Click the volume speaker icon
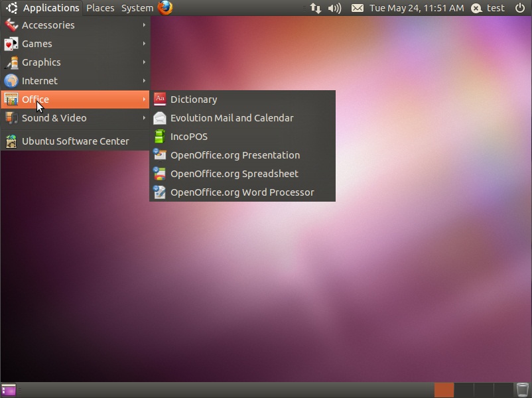The height and width of the screenshot is (398, 532). [335, 8]
